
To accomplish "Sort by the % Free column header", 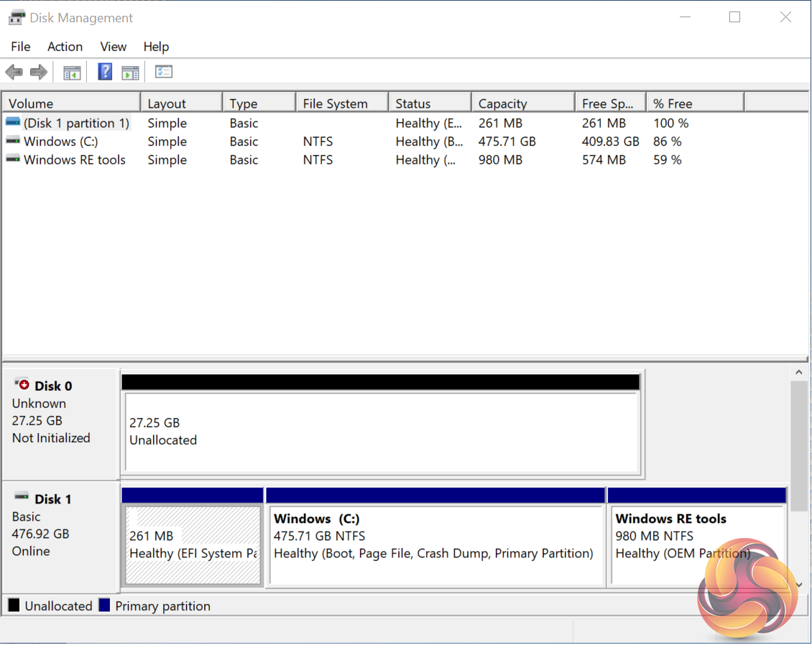I will (x=696, y=103).
